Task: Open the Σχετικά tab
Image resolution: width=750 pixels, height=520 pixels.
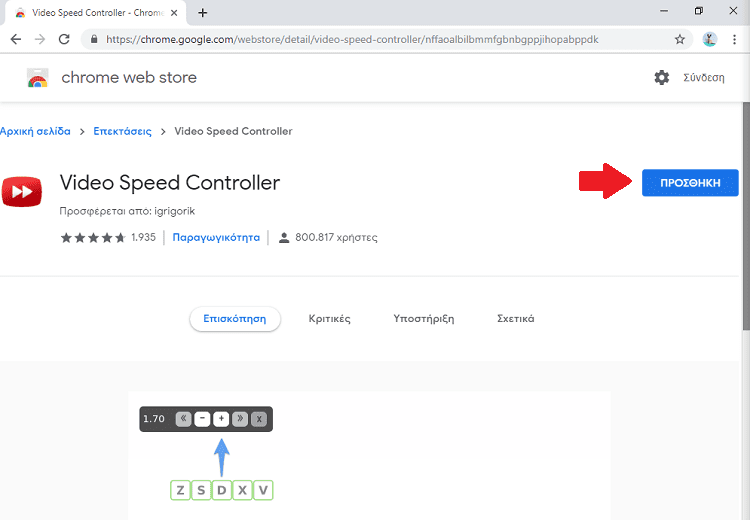Action: tap(516, 319)
